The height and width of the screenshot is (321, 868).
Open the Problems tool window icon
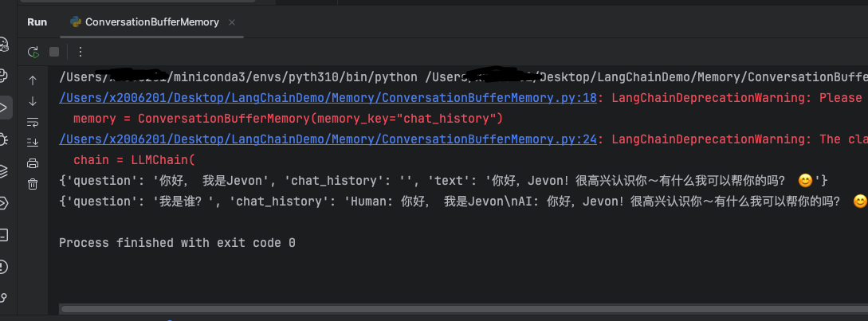click(x=3, y=267)
